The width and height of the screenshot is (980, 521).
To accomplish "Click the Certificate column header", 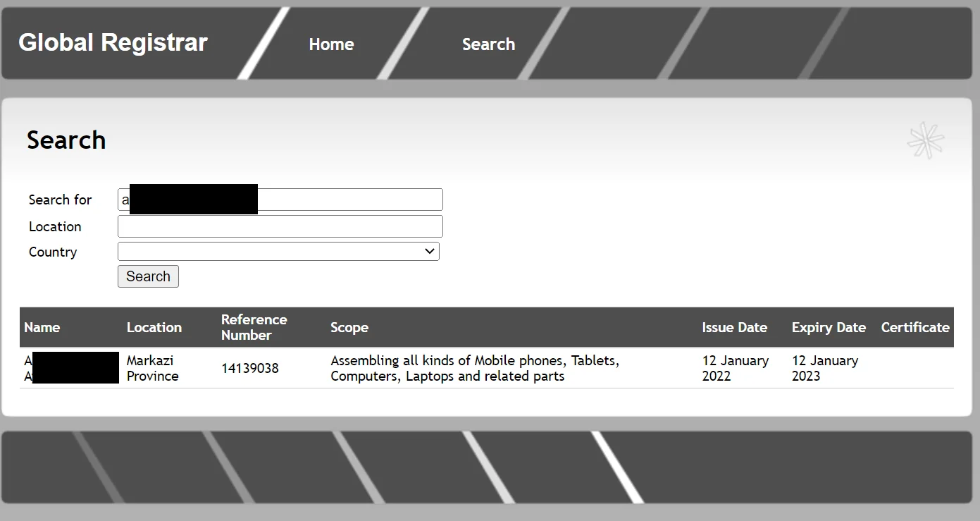I will coord(915,327).
